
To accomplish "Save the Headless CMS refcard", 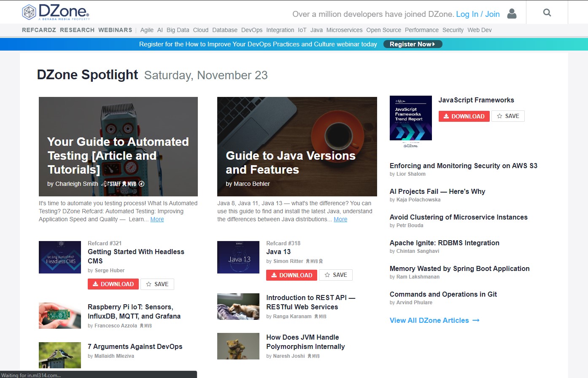I will coord(157,284).
